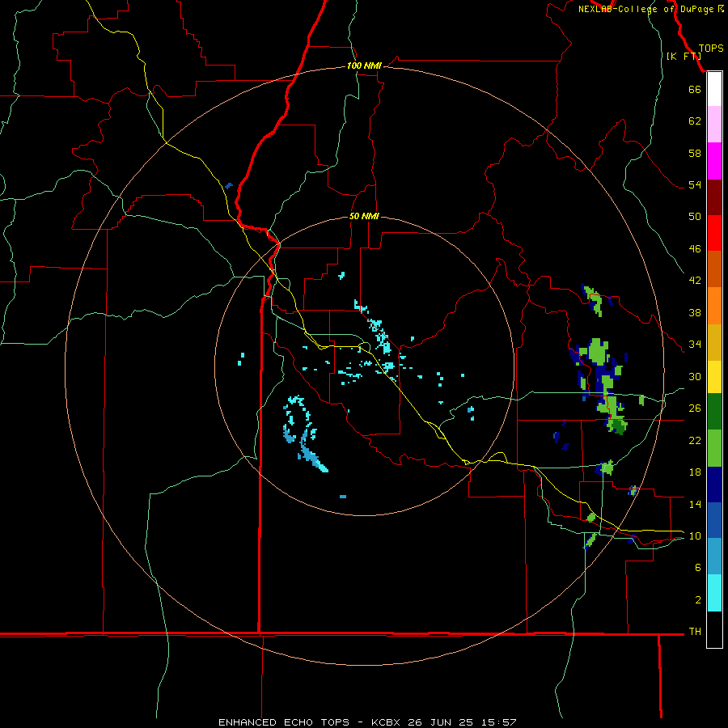Click the black TH threshold swatch
728x728 pixels.
714,629
